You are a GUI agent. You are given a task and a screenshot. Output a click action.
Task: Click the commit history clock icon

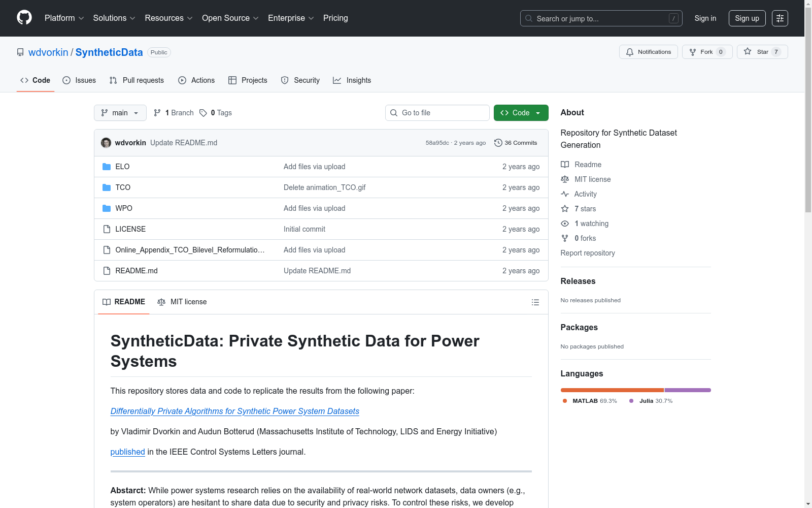(x=498, y=143)
